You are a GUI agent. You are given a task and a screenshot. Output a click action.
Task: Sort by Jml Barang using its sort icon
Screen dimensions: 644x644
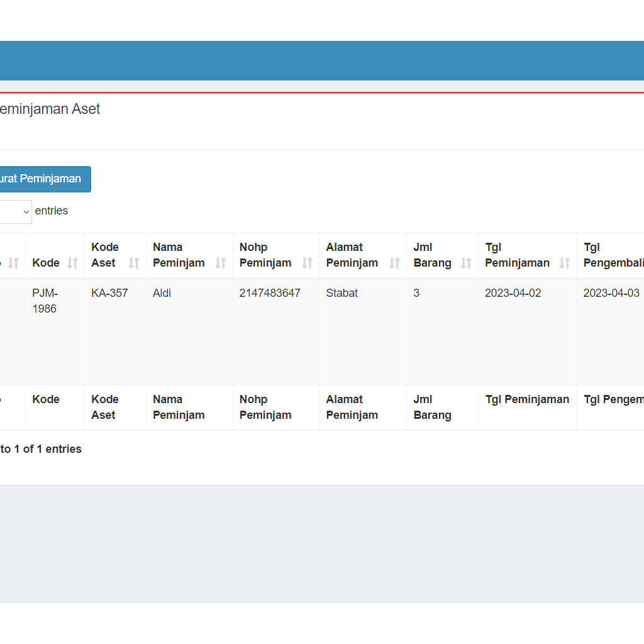466,263
